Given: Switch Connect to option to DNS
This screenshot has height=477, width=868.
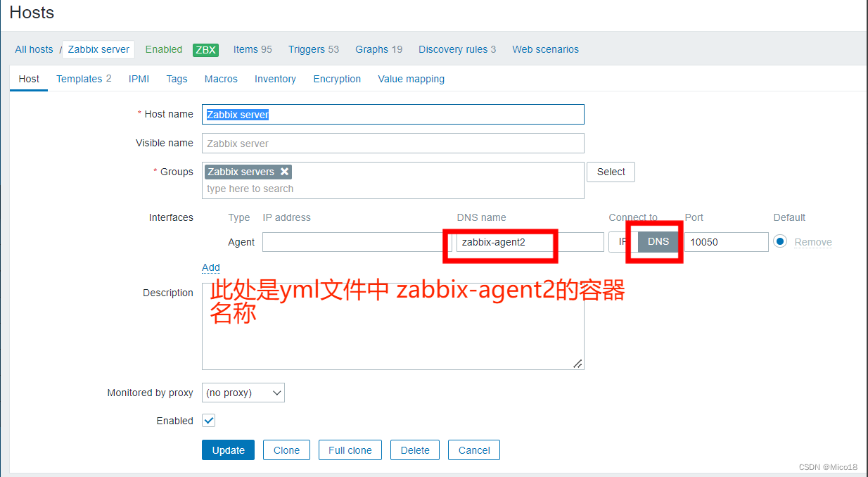Looking at the screenshot, I should tap(658, 241).
